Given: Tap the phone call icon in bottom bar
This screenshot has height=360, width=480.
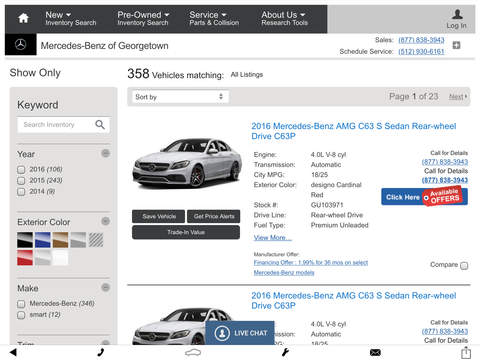Looking at the screenshot, I should point(101,352).
